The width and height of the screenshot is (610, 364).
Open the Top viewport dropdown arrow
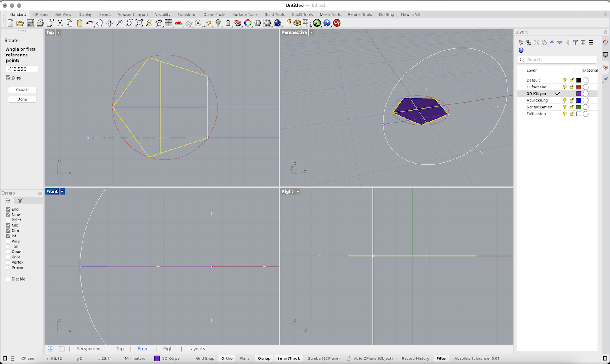point(59,32)
